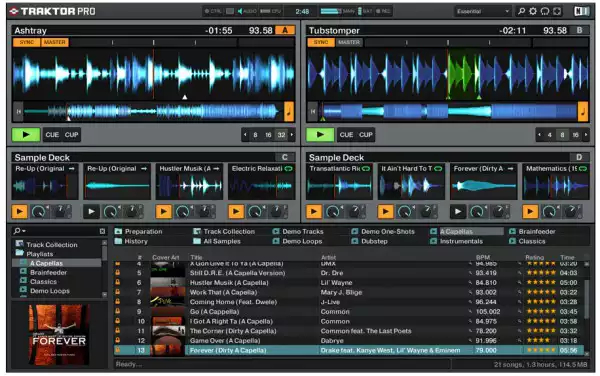Screen dimensions: 600x376
Task: Show larger loop sizes on Deck A
Action: (x=292, y=135)
